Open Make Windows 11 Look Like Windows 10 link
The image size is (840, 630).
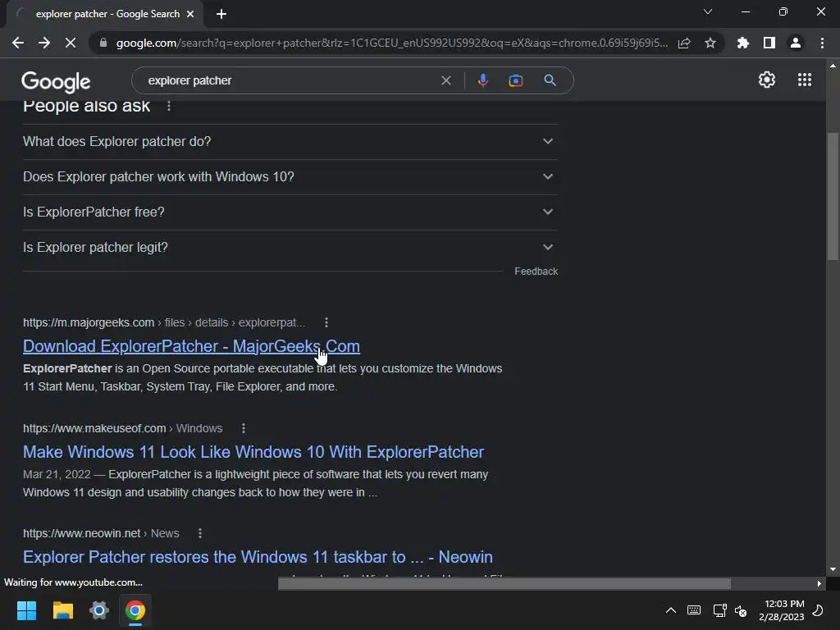click(253, 452)
